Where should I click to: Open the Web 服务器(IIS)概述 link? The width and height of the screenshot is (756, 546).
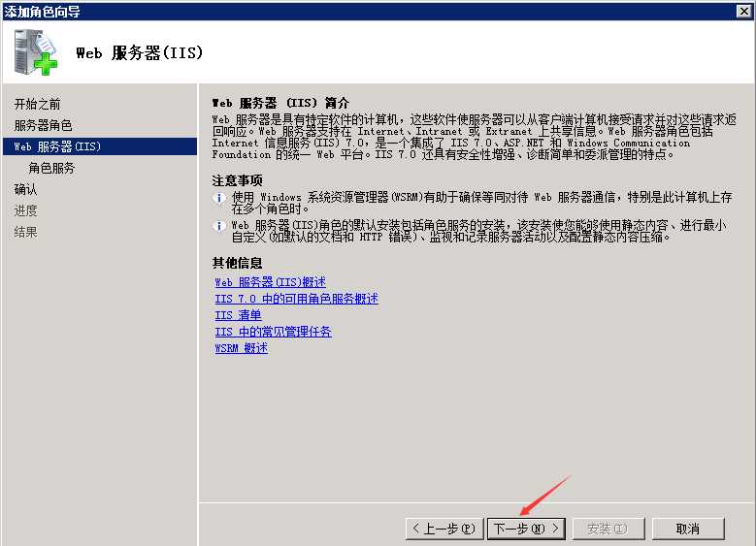270,282
